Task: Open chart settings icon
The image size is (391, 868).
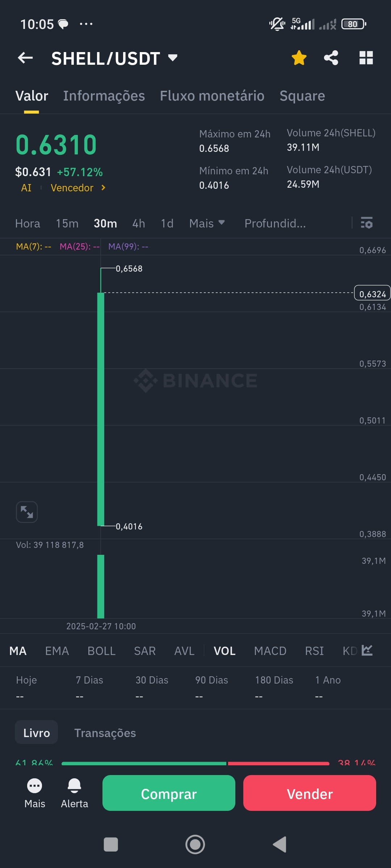Action: (x=366, y=223)
